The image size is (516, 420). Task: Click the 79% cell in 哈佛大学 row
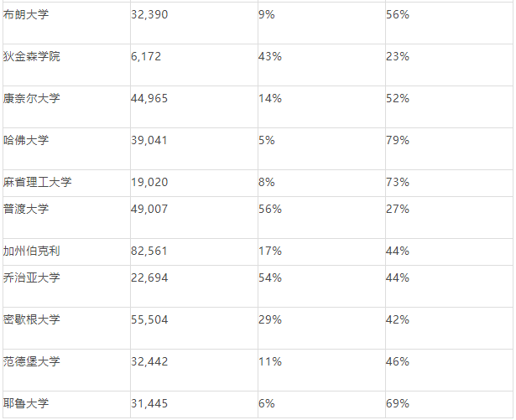pyautogui.click(x=398, y=140)
